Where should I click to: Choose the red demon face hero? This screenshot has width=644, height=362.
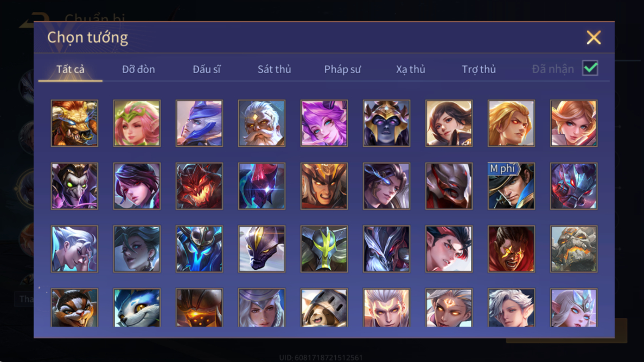[x=199, y=186]
